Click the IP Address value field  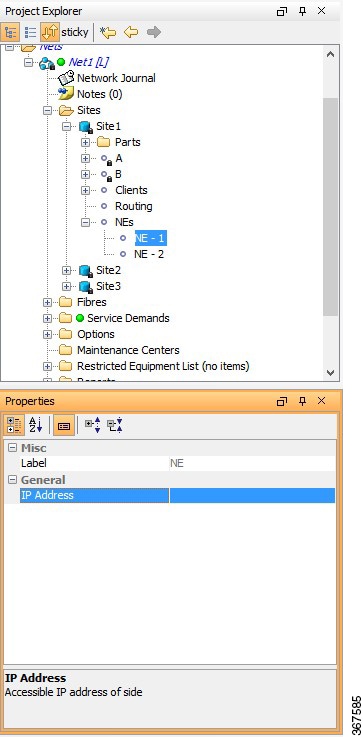(x=252, y=495)
